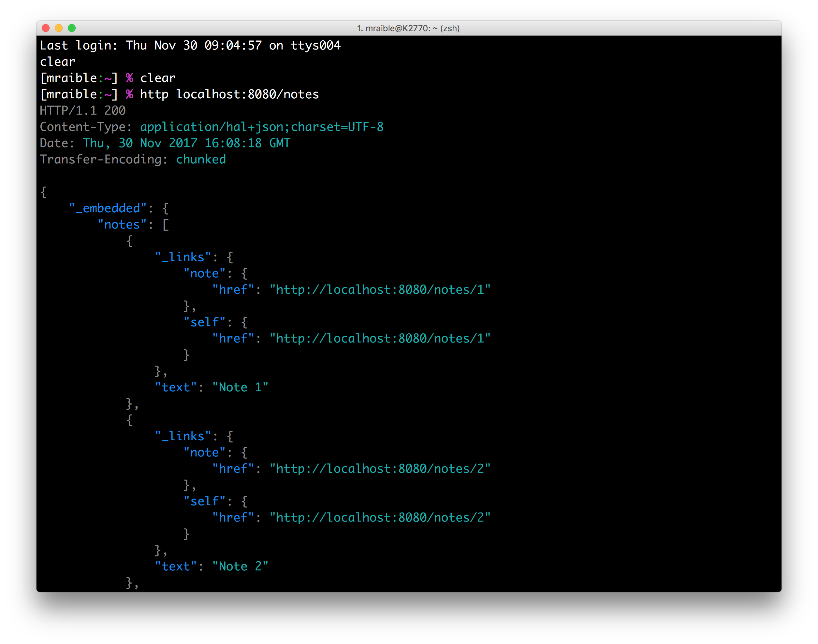Click the Last login line
Viewport: 818px width, 644px height.
pos(190,46)
